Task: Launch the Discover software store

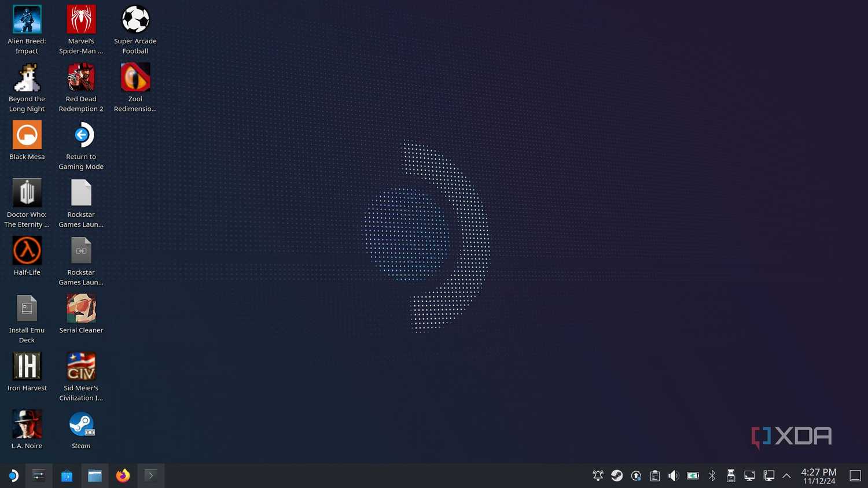Action: click(x=67, y=475)
